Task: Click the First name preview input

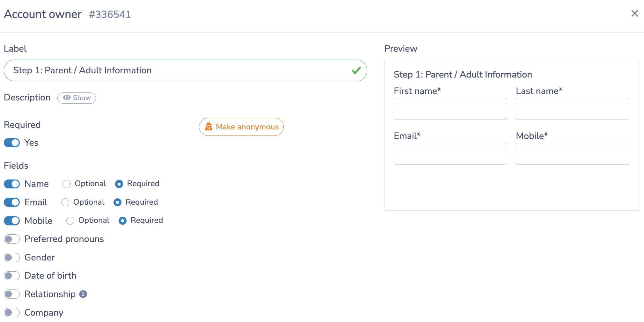Action: pyautogui.click(x=450, y=109)
